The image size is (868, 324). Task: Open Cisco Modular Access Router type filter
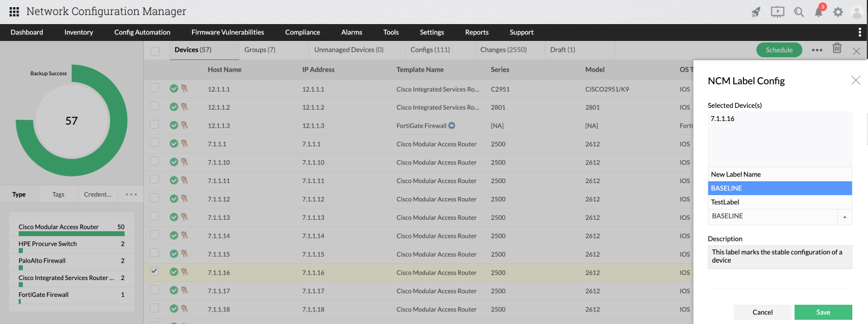72,229
